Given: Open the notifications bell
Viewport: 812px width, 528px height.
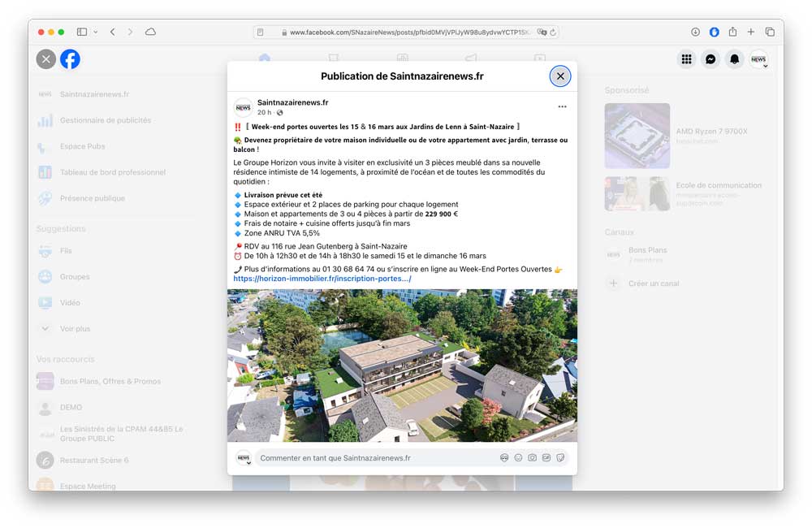Looking at the screenshot, I should point(734,59).
